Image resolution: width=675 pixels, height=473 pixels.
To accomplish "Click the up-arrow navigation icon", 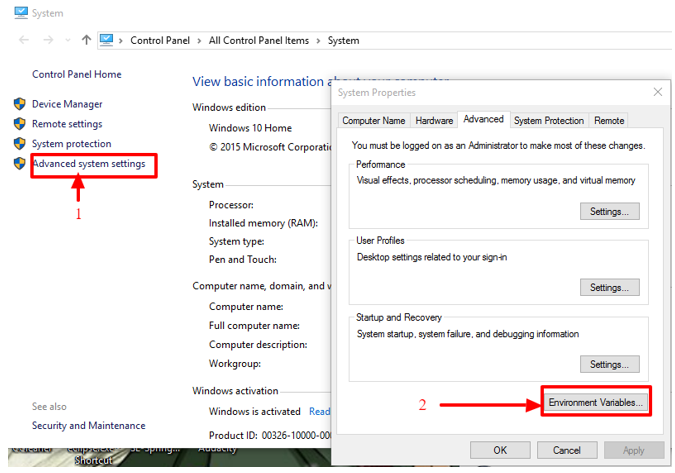I will (x=86, y=40).
